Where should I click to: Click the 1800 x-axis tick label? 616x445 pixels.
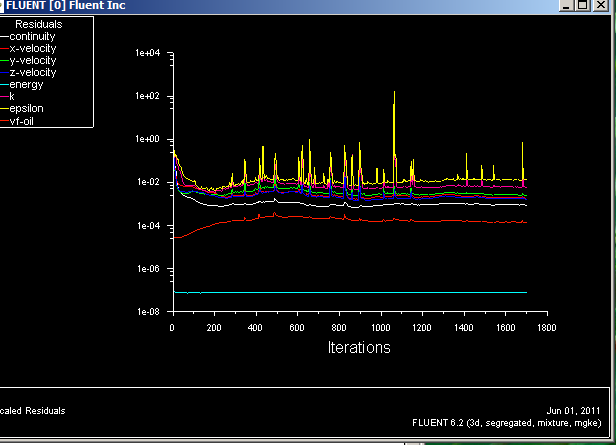tap(547, 327)
